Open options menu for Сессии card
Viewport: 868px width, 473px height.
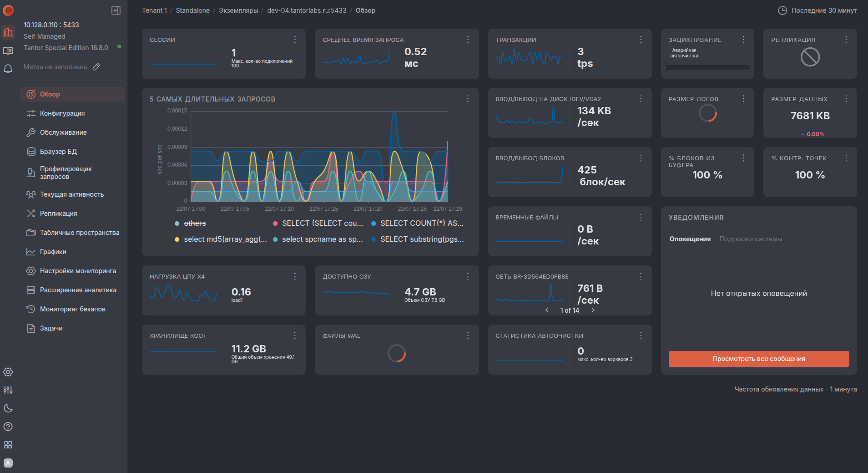tap(295, 40)
